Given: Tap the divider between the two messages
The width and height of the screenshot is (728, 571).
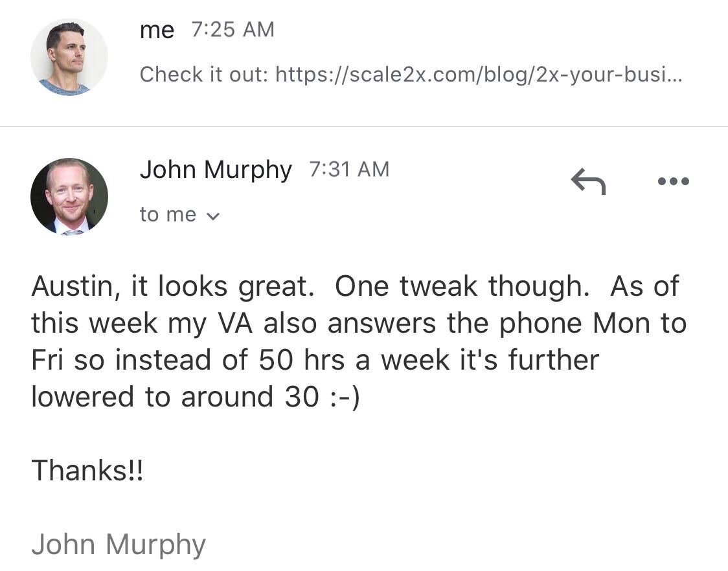Looking at the screenshot, I should (x=364, y=126).
